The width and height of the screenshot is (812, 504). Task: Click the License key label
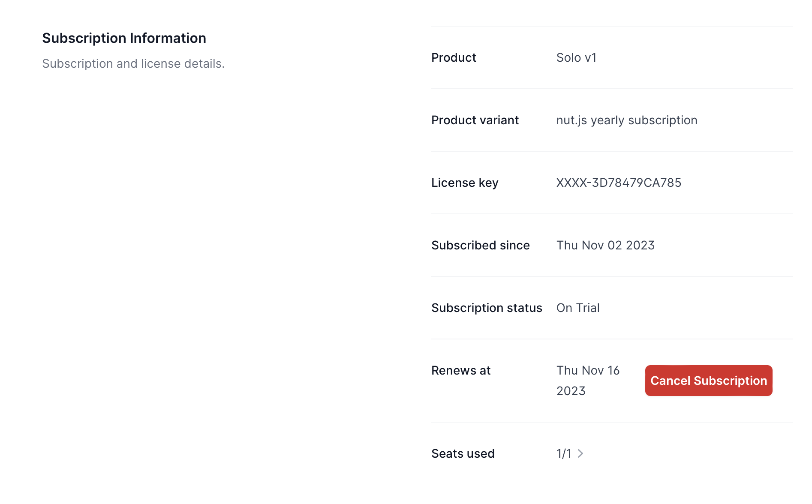point(465,183)
